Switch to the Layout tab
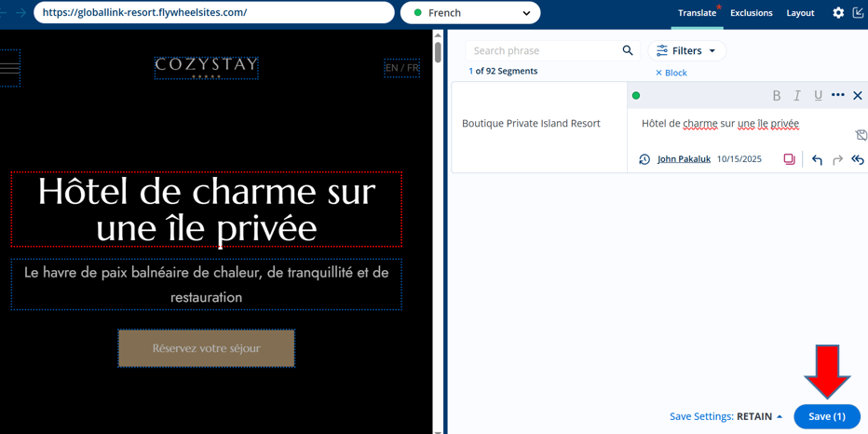This screenshot has width=868, height=434. 800,13
